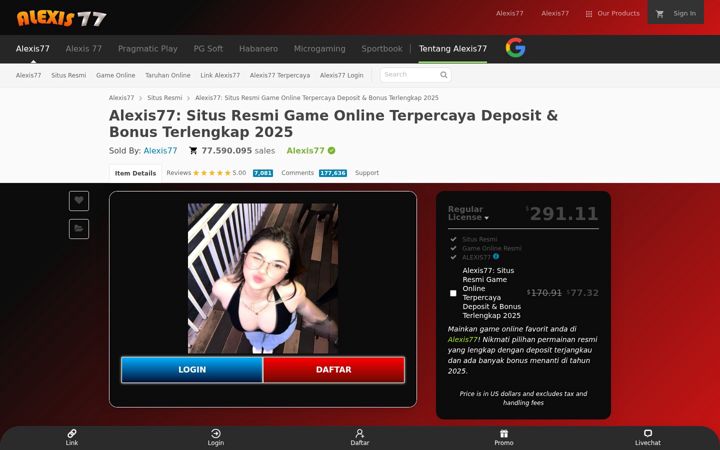
Task: Open the Promo gift icon
Action: tap(504, 433)
